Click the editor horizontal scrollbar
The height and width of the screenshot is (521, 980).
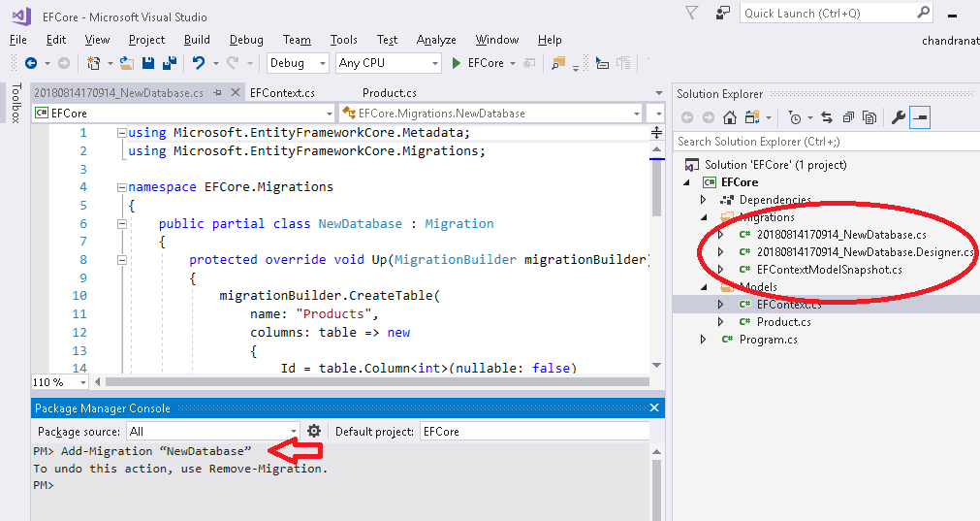(x=377, y=381)
